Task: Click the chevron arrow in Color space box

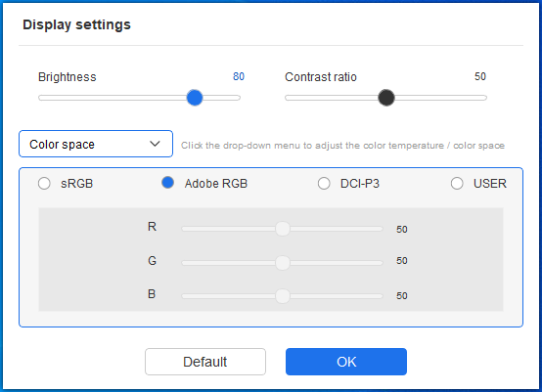Action: tap(155, 144)
